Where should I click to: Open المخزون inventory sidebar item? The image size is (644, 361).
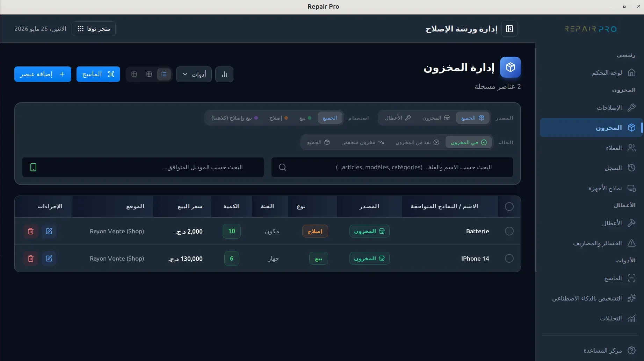tap(591, 128)
